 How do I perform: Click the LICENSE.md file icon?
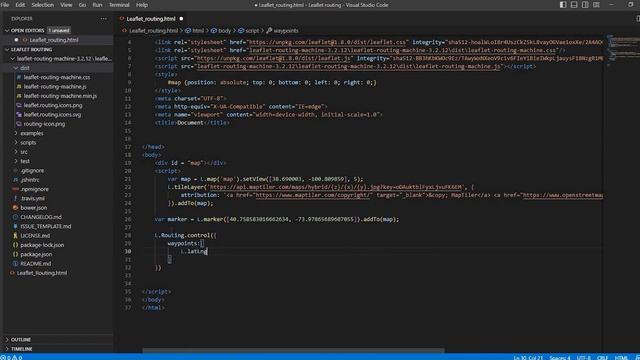pos(16,236)
